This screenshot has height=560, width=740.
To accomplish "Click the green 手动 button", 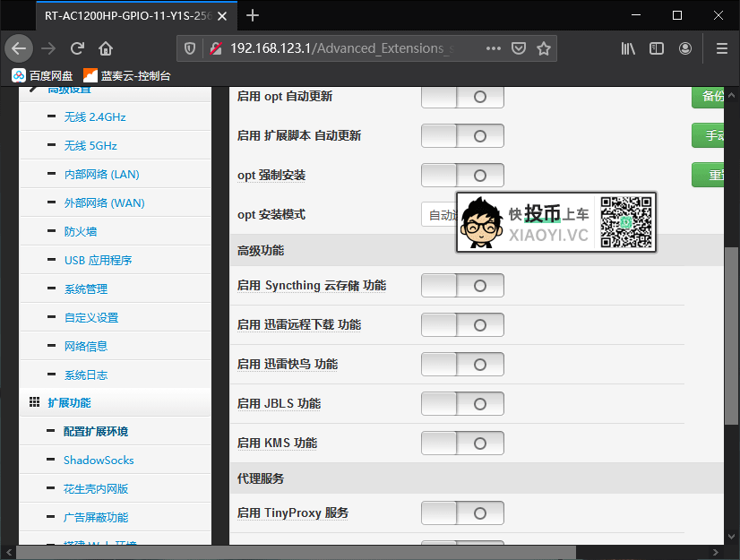I will click(708, 135).
